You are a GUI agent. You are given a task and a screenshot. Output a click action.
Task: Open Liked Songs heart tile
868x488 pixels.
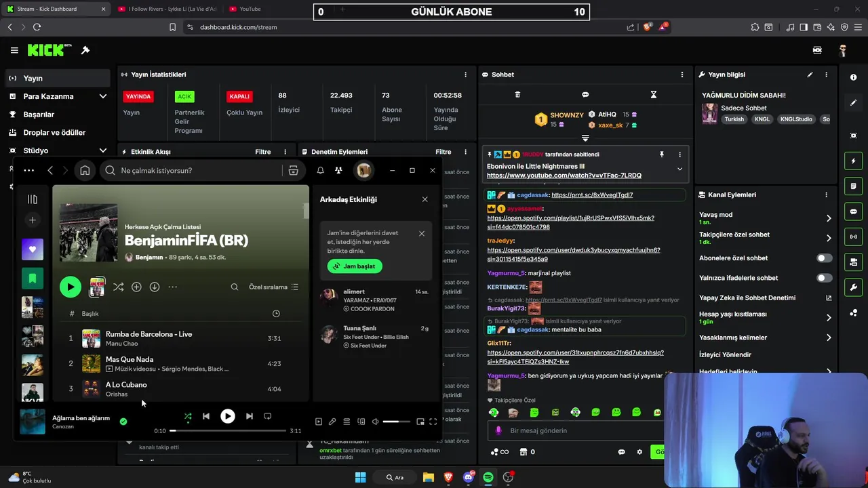[32, 249]
